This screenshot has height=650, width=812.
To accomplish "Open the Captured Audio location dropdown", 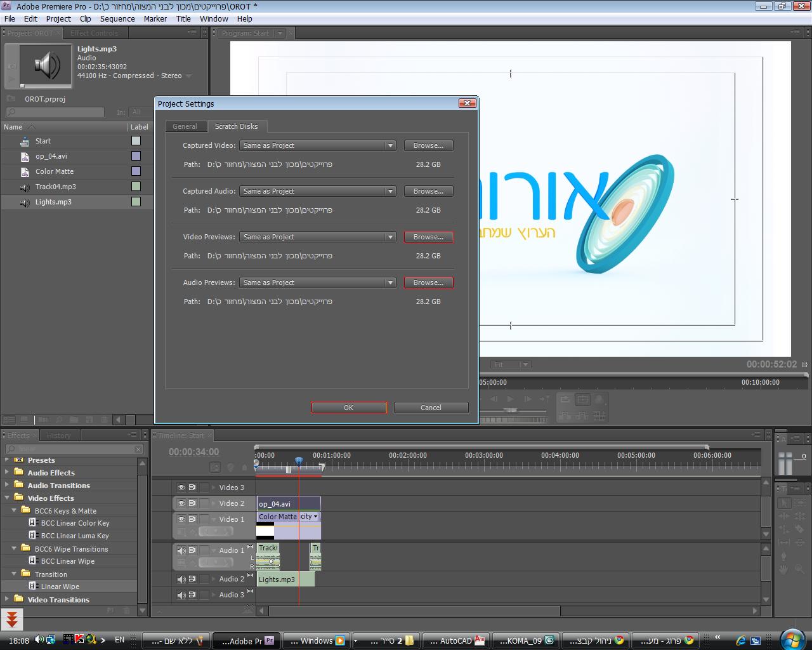I will [x=318, y=191].
